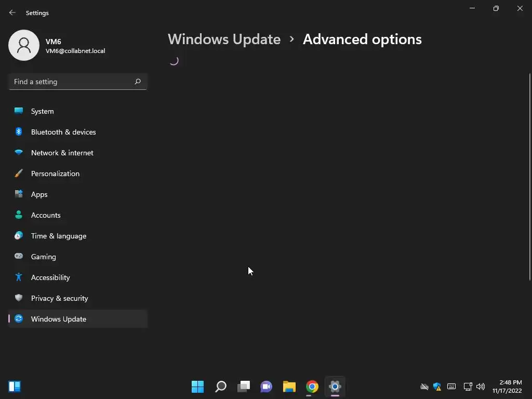532x399 pixels.
Task: Open Gaming settings category
Action: pyautogui.click(x=78, y=257)
